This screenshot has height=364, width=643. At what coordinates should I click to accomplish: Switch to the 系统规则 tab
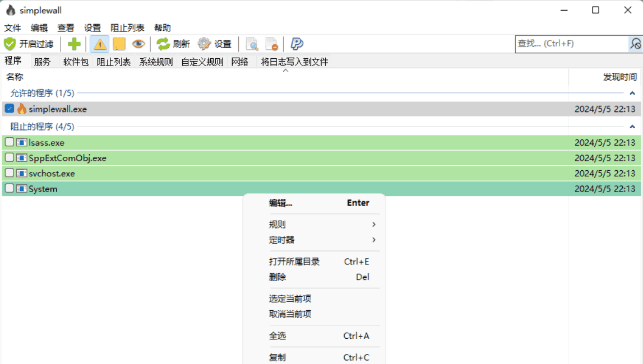pos(156,62)
